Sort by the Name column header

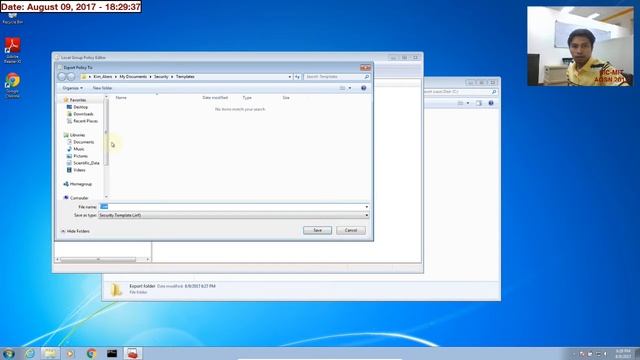[x=121, y=98]
